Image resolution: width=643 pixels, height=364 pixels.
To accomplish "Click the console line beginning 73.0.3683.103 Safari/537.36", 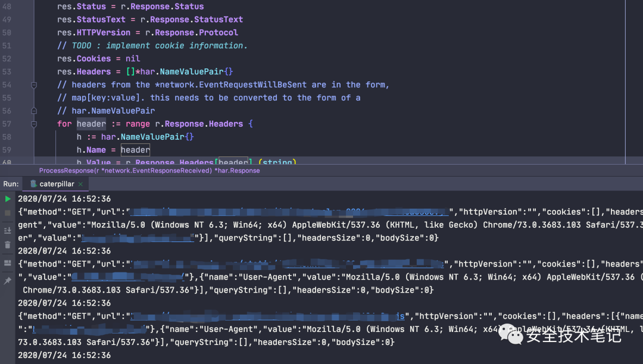I will click(x=206, y=342).
